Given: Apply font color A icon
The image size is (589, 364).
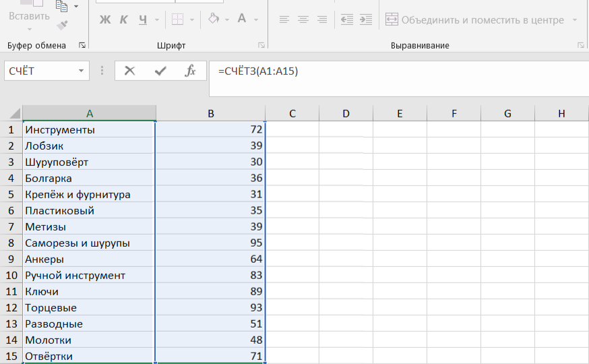Looking at the screenshot, I should (x=243, y=19).
